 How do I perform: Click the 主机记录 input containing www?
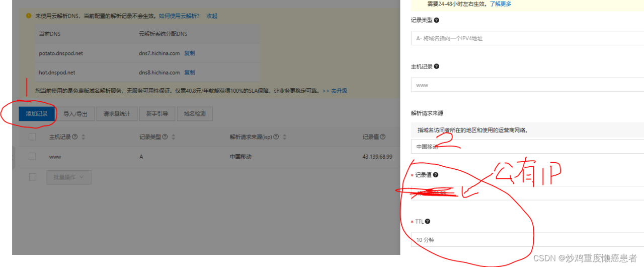pyautogui.click(x=527, y=85)
